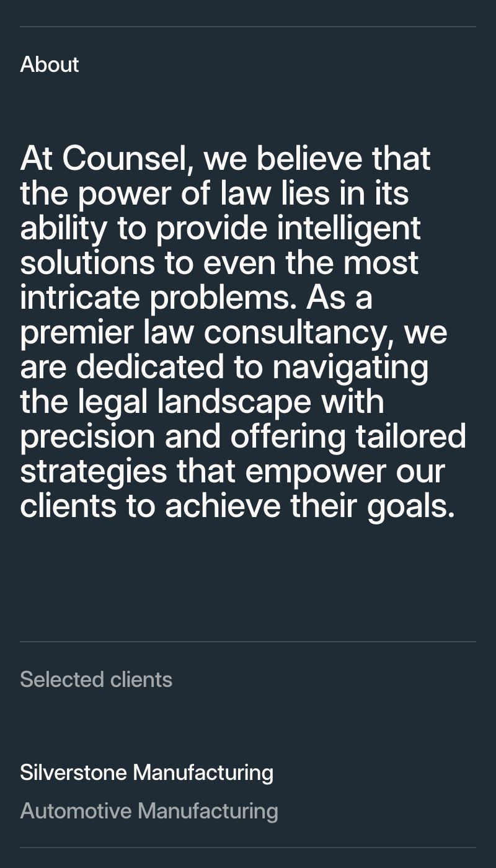
Task: Open the Silverstone Manufacturing client entry
Action: (146, 773)
